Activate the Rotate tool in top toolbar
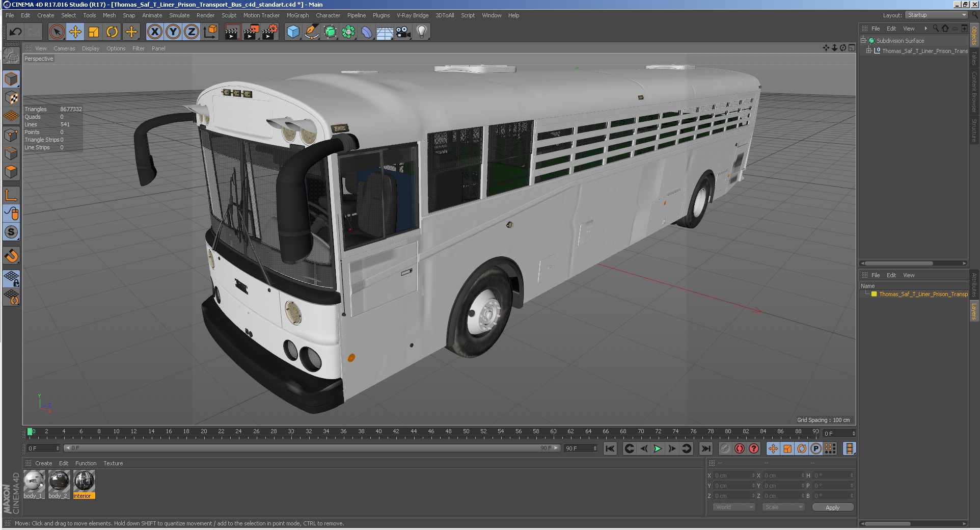The image size is (980, 530). (112, 32)
